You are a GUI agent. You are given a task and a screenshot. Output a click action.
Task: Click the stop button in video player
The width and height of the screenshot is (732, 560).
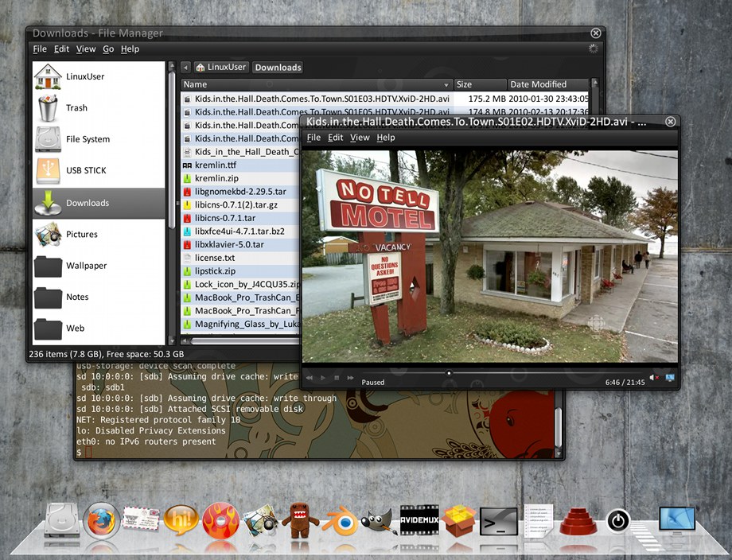(x=337, y=378)
